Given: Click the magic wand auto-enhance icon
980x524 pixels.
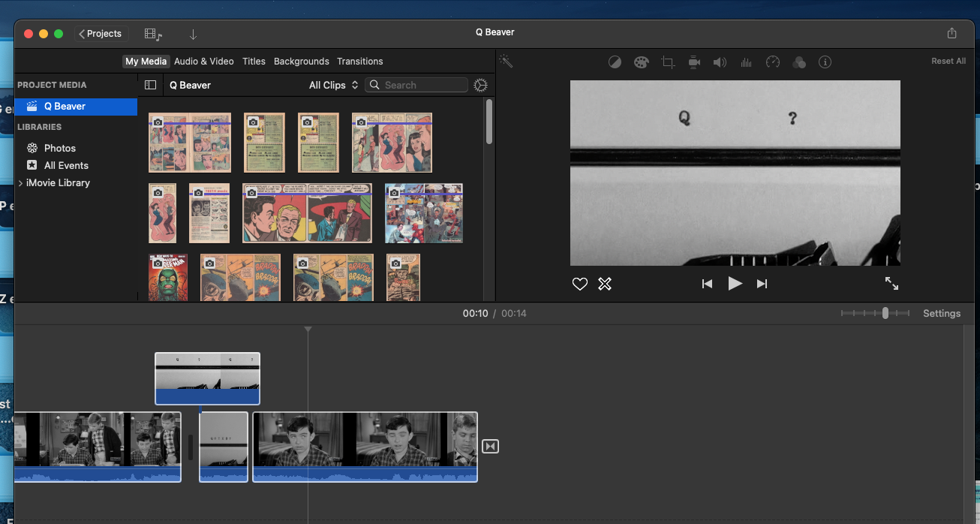Looking at the screenshot, I should click(x=507, y=62).
